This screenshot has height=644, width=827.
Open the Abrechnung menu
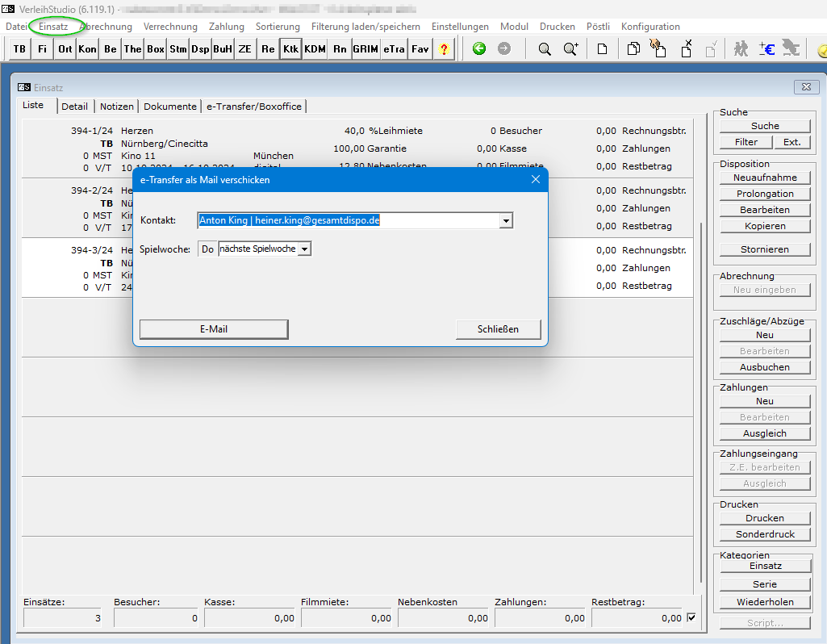pyautogui.click(x=106, y=27)
